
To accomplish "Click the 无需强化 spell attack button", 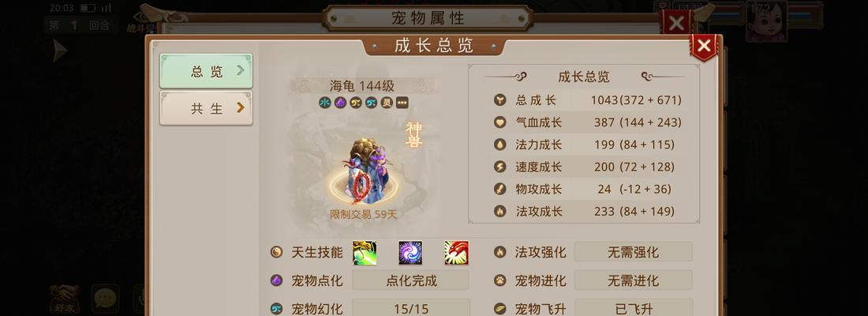I will pos(634,252).
